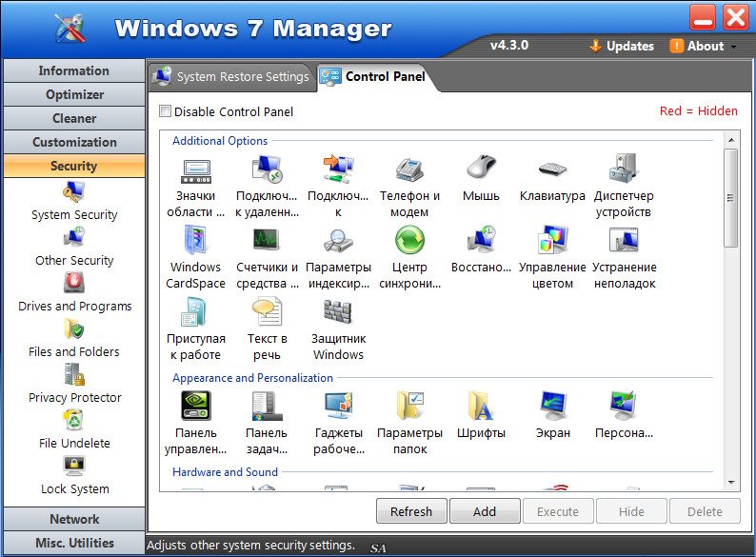Image resolution: width=756 pixels, height=557 pixels.
Task: Open Privacy Protector tool
Action: pos(74,385)
